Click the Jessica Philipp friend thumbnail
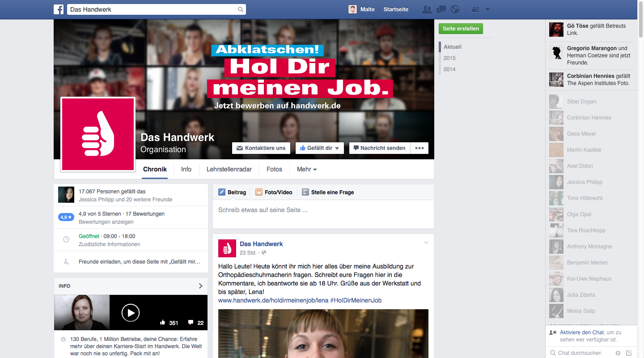The image size is (644, 358). click(x=66, y=195)
